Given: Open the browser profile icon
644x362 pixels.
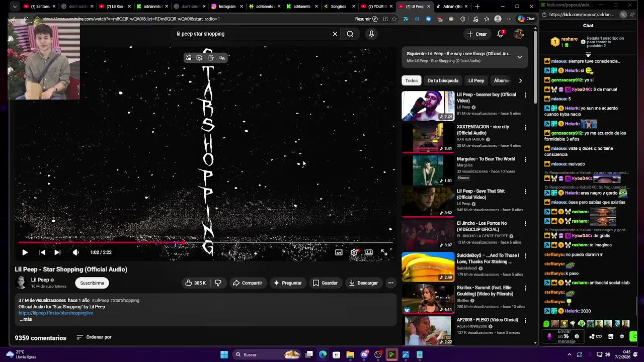Looking at the screenshot, I should point(498,19).
